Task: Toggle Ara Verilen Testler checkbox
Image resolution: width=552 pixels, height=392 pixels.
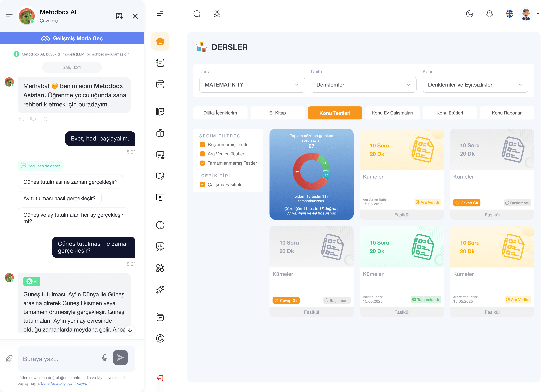Action: (202, 154)
